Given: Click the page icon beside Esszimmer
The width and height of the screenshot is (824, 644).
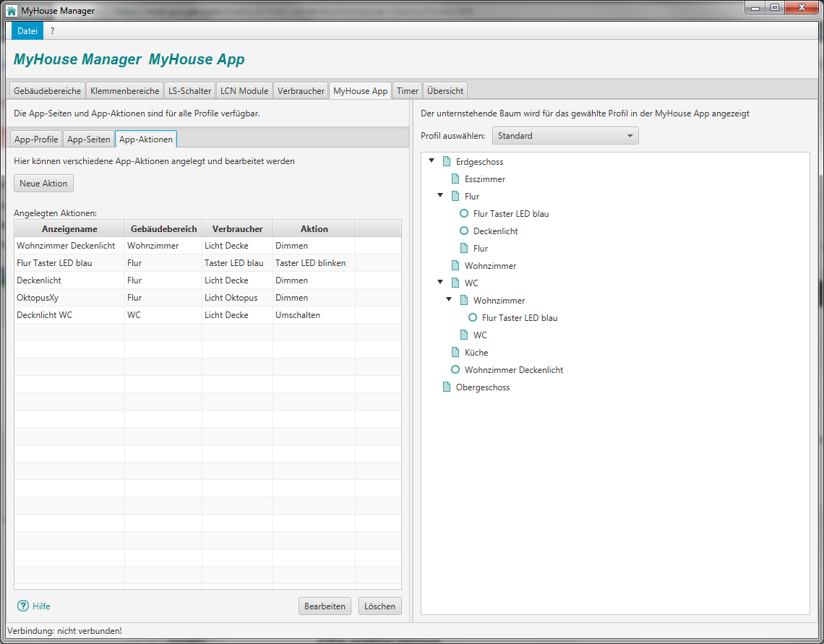Looking at the screenshot, I should 455,179.
